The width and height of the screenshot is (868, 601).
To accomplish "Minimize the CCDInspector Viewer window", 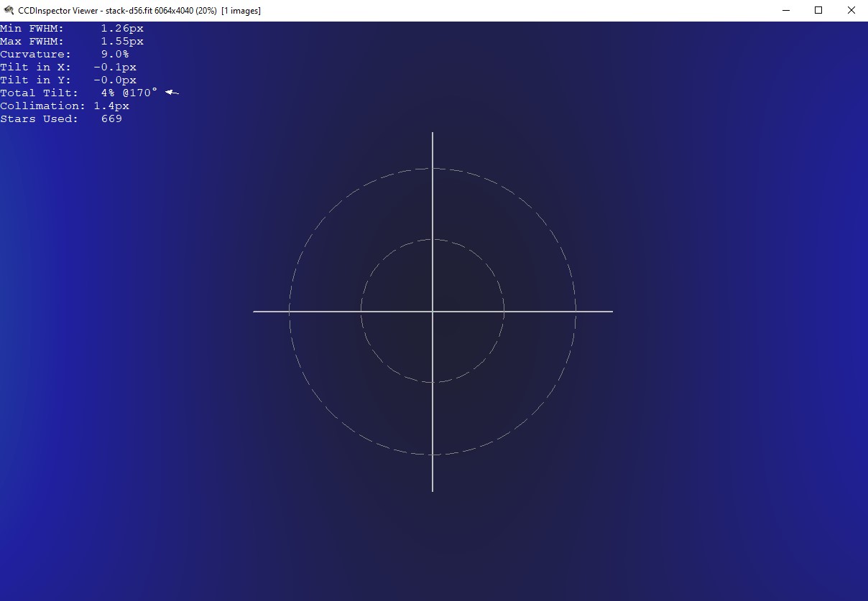I will (x=785, y=10).
